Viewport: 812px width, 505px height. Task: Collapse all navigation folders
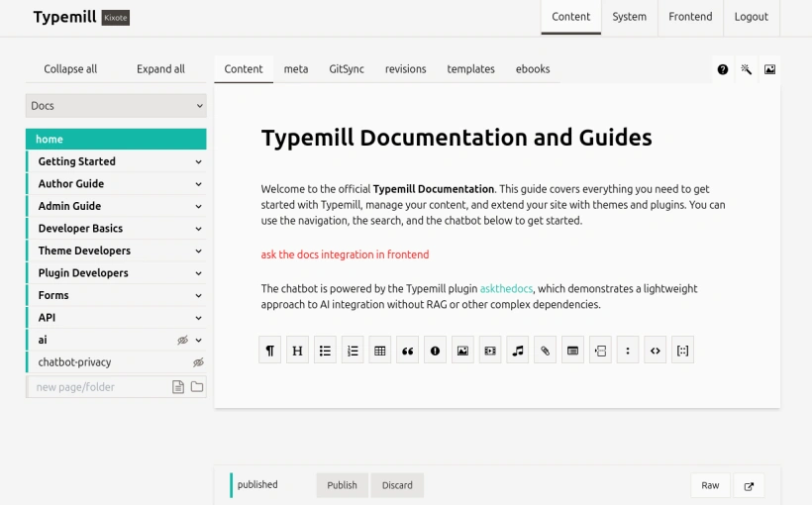(70, 69)
